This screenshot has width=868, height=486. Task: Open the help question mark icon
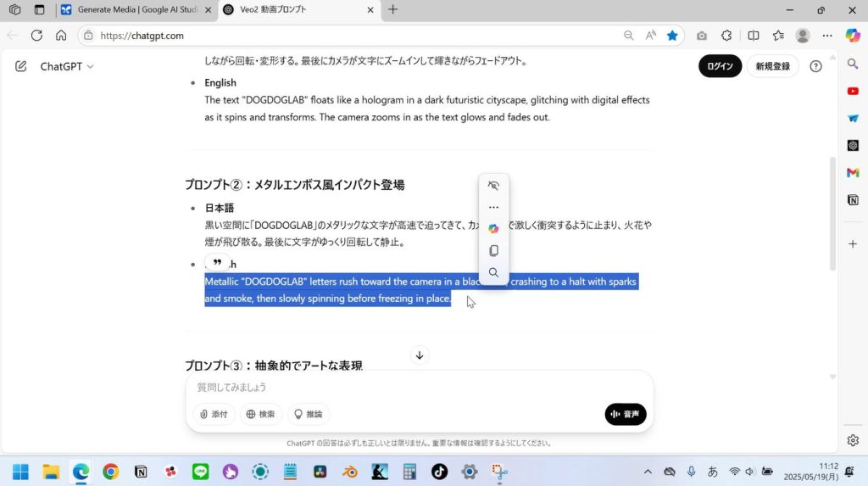[815, 66]
